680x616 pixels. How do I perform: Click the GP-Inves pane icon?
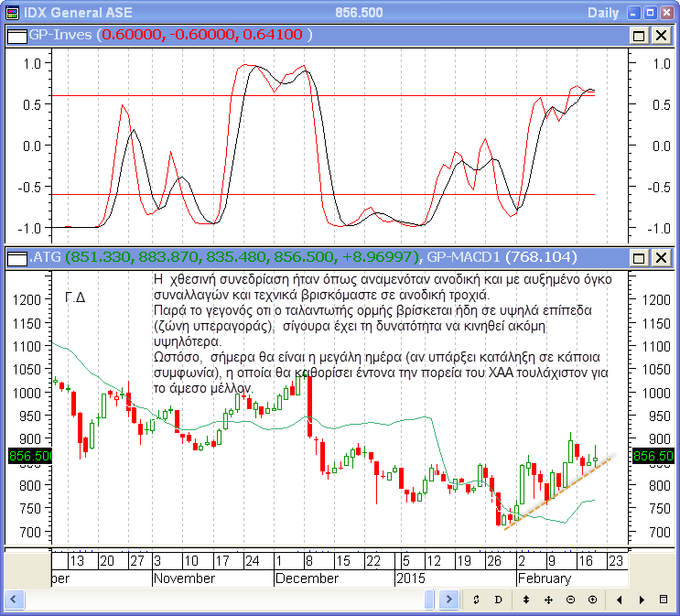click(x=17, y=36)
